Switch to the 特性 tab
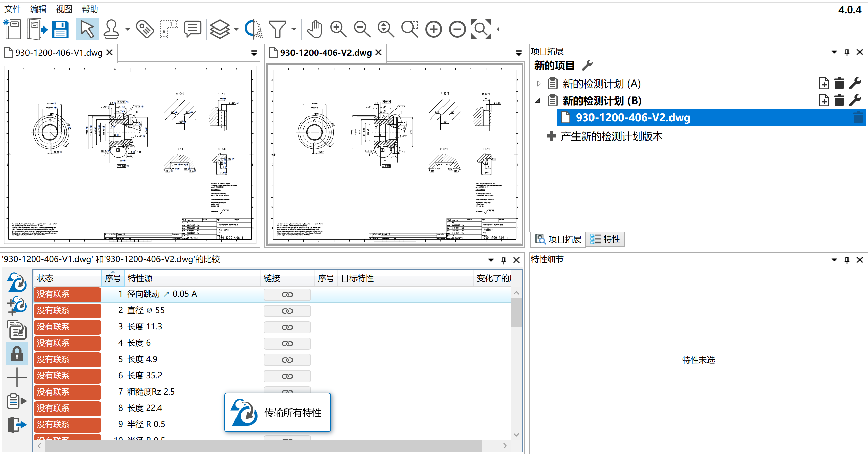 (x=605, y=239)
